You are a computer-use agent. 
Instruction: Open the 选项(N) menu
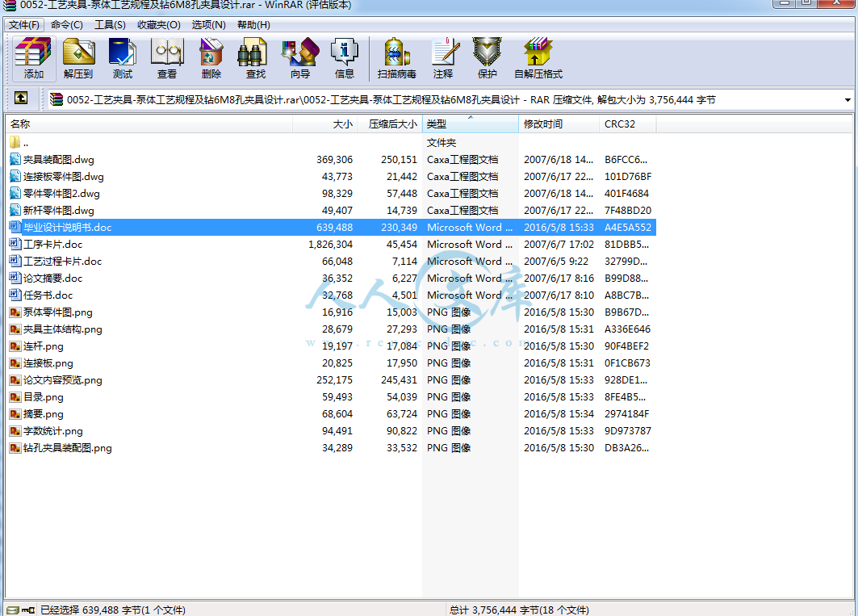click(x=208, y=25)
